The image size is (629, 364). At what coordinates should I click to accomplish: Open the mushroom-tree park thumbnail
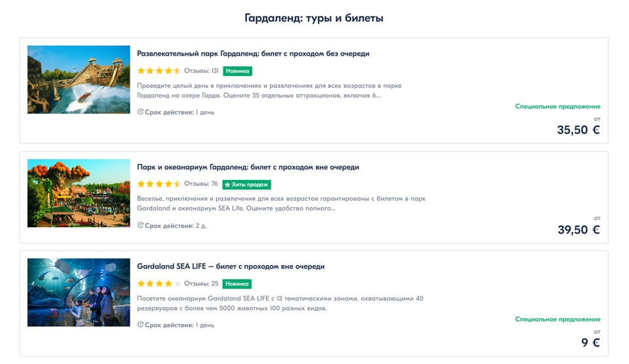tap(79, 193)
